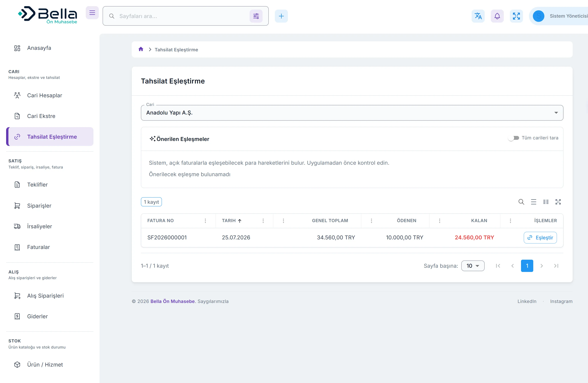Image resolution: width=588 pixels, height=383 pixels.
Task: Open GENEL TOPLAM column menu dots
Action: click(x=283, y=221)
